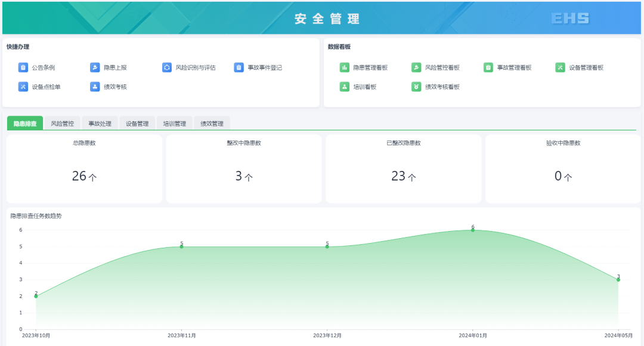
Task: Open the 绩效考核 shortcut icon
Action: (95, 86)
